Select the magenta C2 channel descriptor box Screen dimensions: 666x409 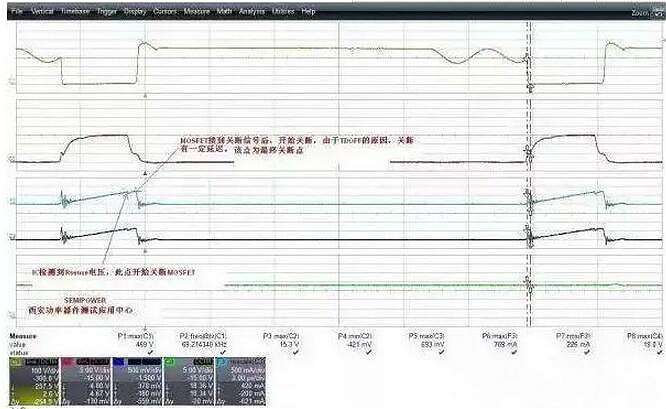pos(84,387)
